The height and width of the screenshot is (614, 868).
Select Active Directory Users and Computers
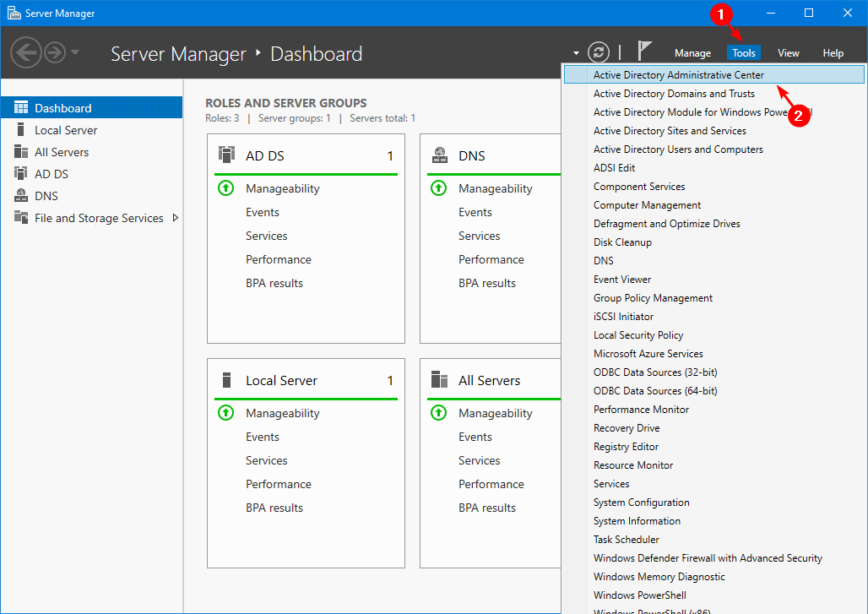click(678, 149)
